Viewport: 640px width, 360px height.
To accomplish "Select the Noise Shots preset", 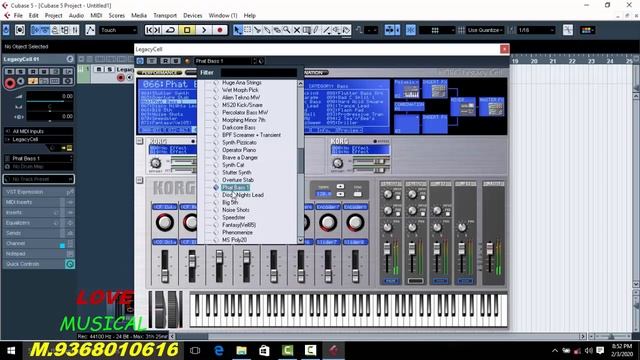I will point(236,210).
